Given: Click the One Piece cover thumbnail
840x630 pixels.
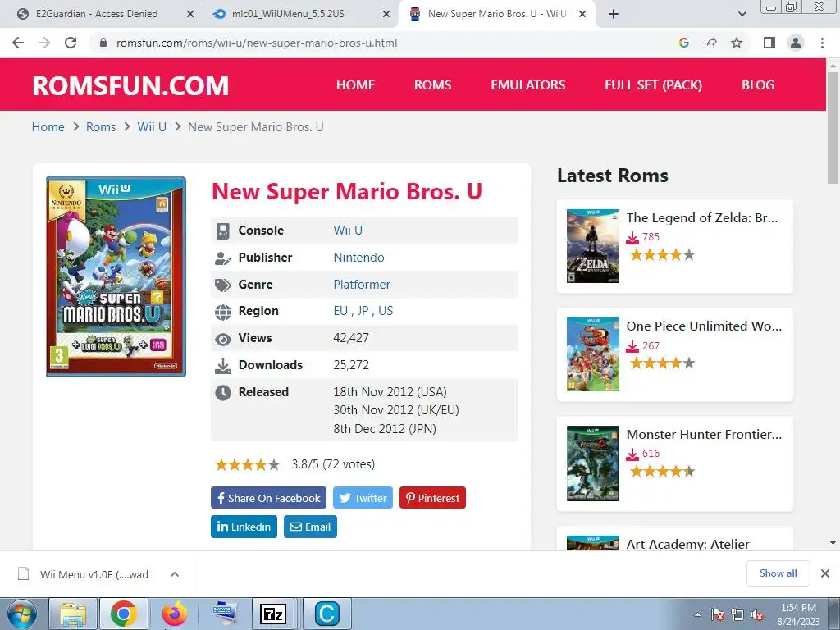Looking at the screenshot, I should pos(592,354).
